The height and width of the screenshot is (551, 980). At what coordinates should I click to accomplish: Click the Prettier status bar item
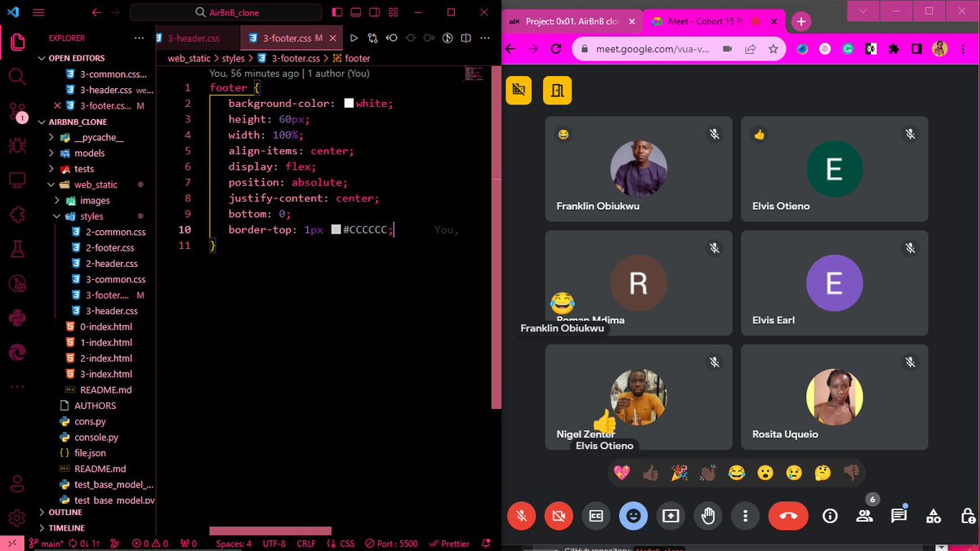coord(449,544)
